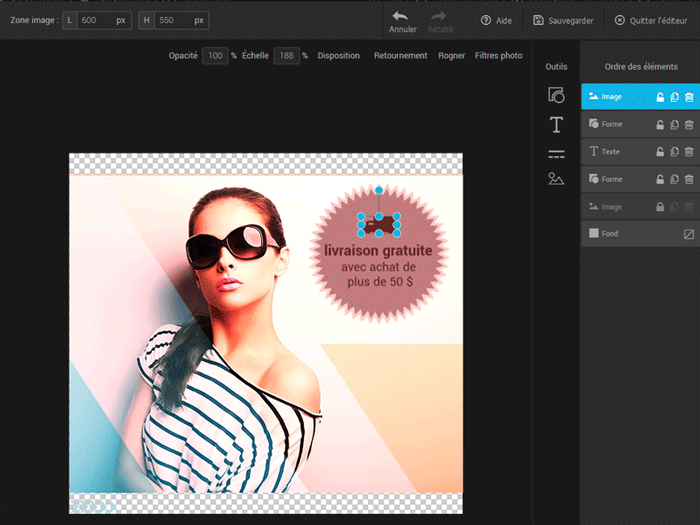Screen dimensions: 700x525
Task: Open the Filtres photo menu
Action: coord(498,56)
